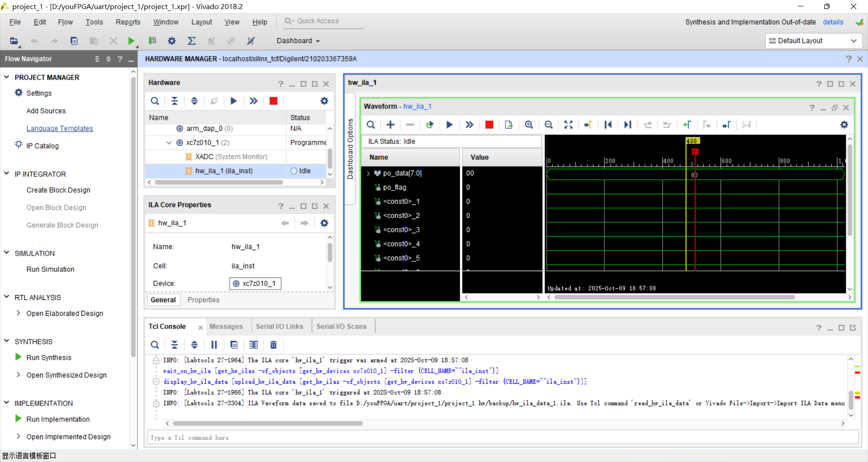Switch to the Messages tab
This screenshot has height=462, width=868.
226,327
